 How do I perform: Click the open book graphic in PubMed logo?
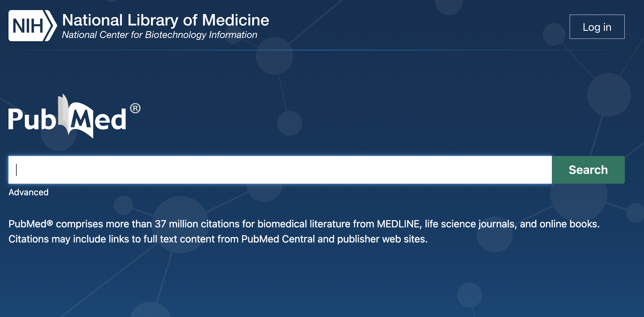tap(75, 116)
